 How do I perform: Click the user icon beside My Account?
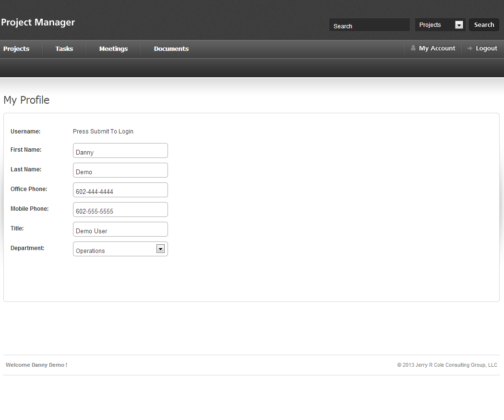413,48
